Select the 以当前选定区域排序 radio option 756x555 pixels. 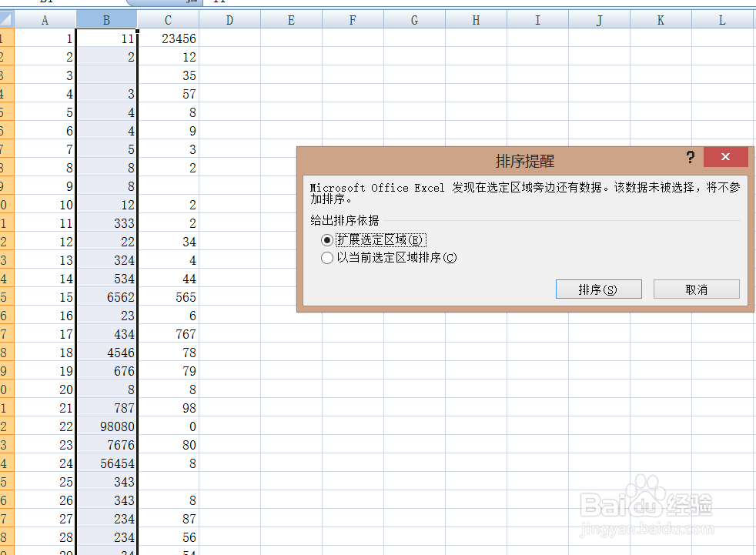pos(327,258)
